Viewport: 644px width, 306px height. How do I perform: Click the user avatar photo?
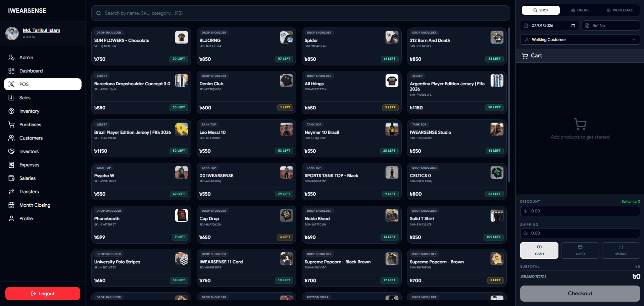click(x=12, y=34)
